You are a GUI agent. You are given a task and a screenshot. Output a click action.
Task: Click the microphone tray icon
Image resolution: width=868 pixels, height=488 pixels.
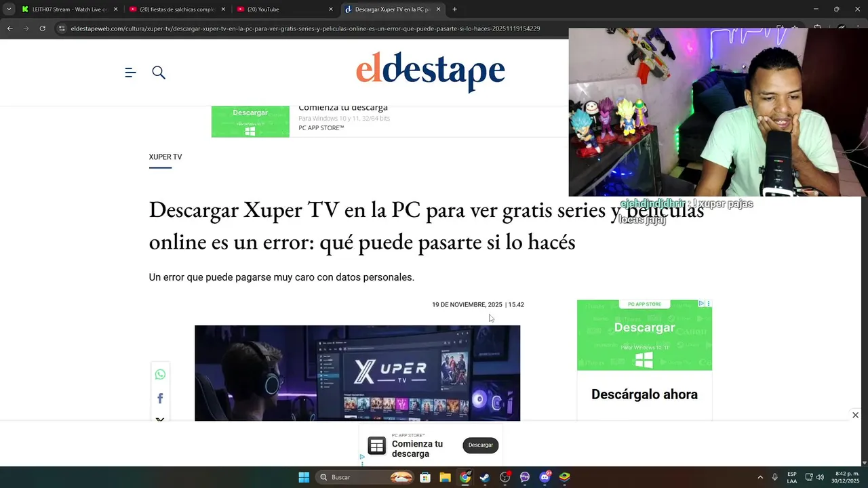[774, 477]
